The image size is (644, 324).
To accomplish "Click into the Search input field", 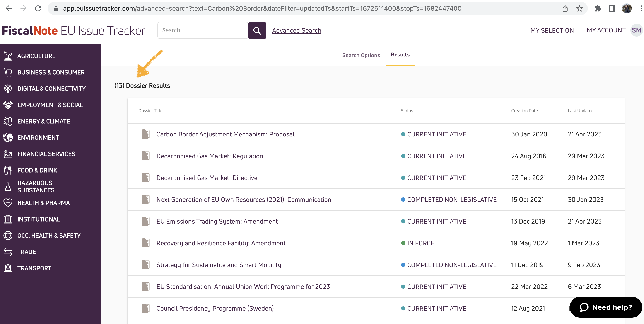I will pos(203,30).
